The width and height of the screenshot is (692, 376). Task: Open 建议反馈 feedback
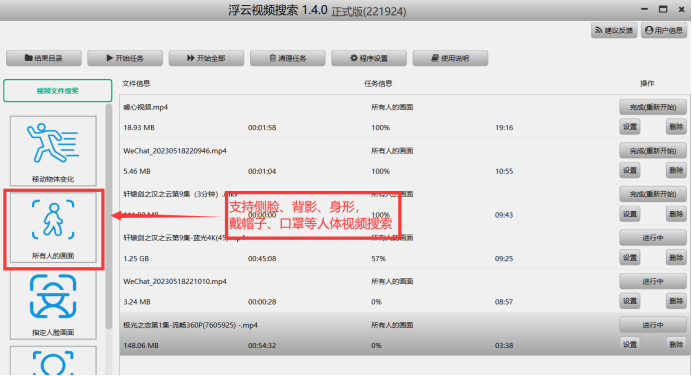(x=614, y=30)
